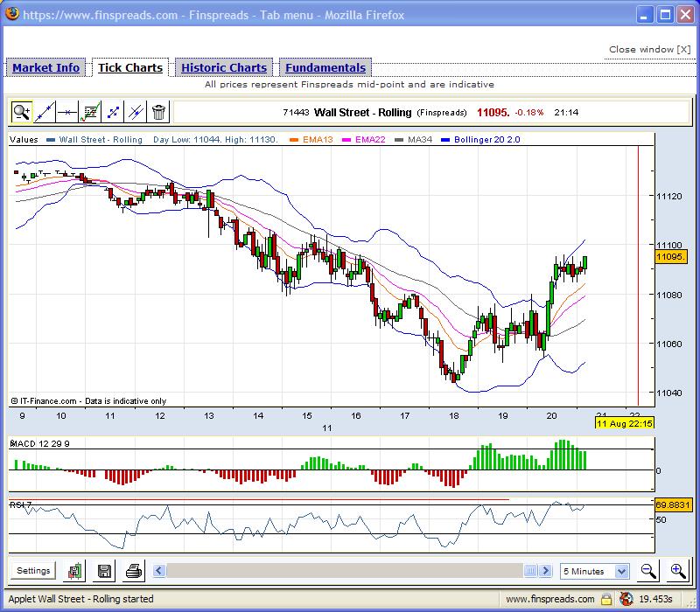The height and width of the screenshot is (612, 700).
Task: Click the horizontal scrollbar left arrow
Action: pos(159,571)
